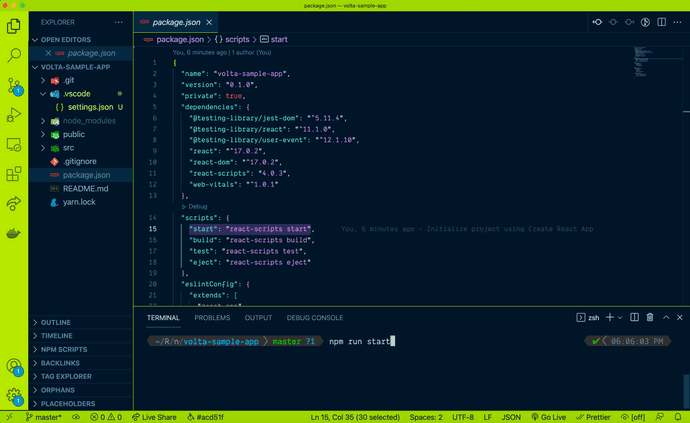Click the Git compare changes icon in editor toolbar
Viewport: 690px width, 423px height.
597,22
